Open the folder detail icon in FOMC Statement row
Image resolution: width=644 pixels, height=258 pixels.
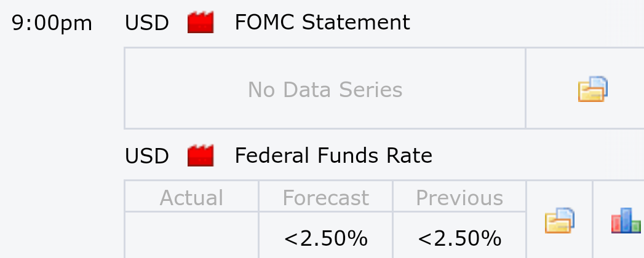click(x=593, y=88)
